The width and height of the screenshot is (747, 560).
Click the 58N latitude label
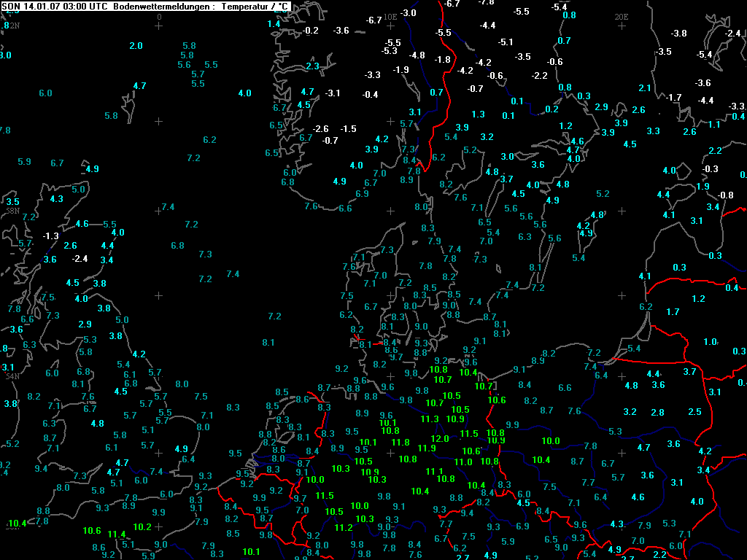12,211
